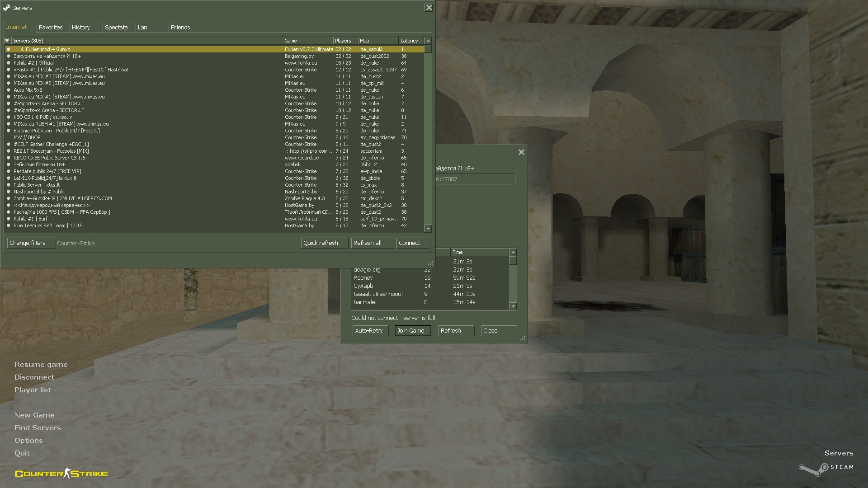Viewport: 868px width, 488px height.
Task: Close the Servers window
Action: (429, 8)
